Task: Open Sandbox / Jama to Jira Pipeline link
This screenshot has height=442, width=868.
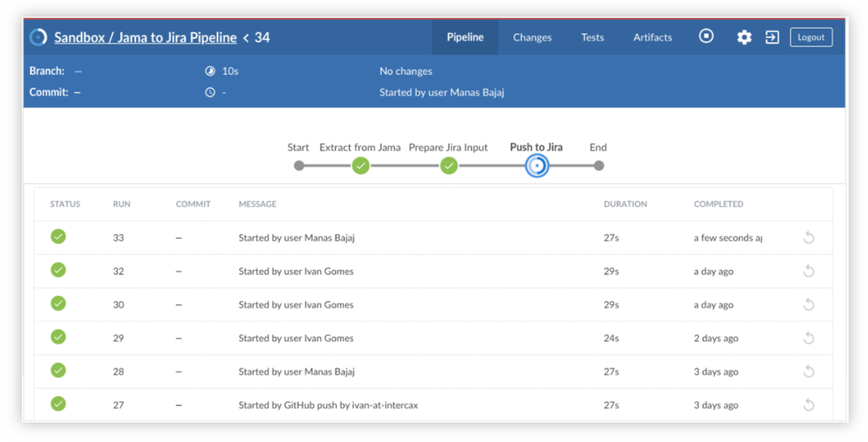Action: pyautogui.click(x=145, y=37)
